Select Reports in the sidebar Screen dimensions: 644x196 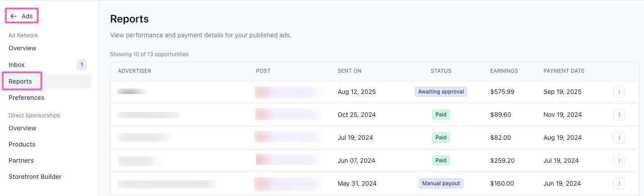(20, 81)
